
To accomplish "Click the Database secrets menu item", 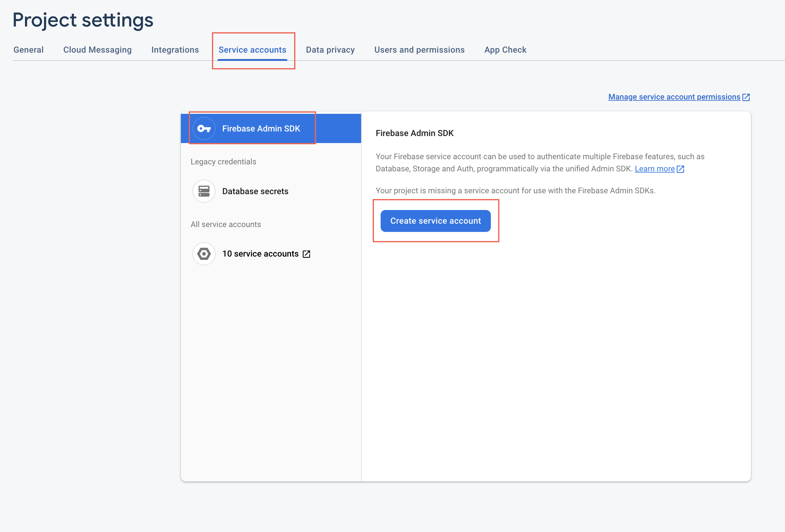I will (x=255, y=191).
